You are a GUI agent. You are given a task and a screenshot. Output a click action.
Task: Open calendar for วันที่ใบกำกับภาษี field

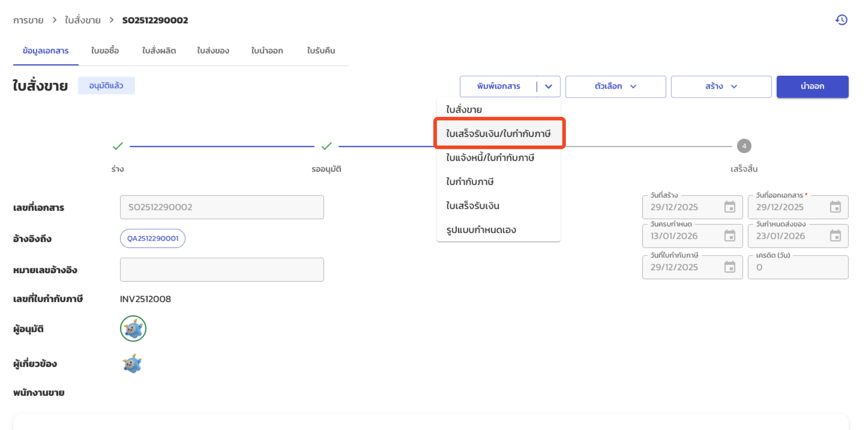pos(730,267)
